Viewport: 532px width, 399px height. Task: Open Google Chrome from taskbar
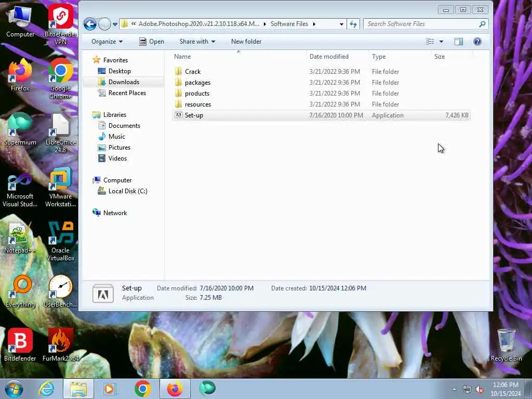pyautogui.click(x=142, y=389)
